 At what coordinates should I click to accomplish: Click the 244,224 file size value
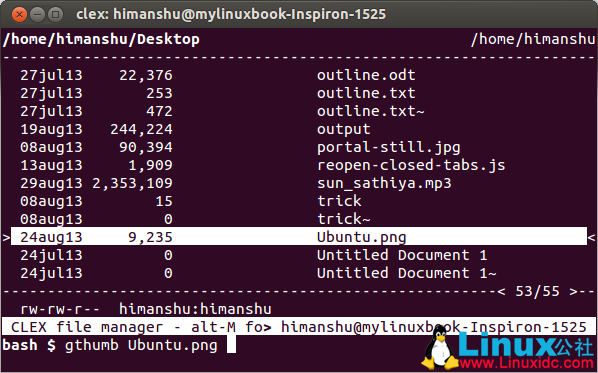141,129
